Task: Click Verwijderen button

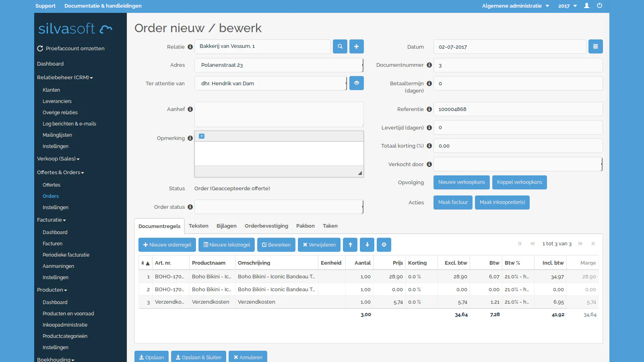Action: 319,245
